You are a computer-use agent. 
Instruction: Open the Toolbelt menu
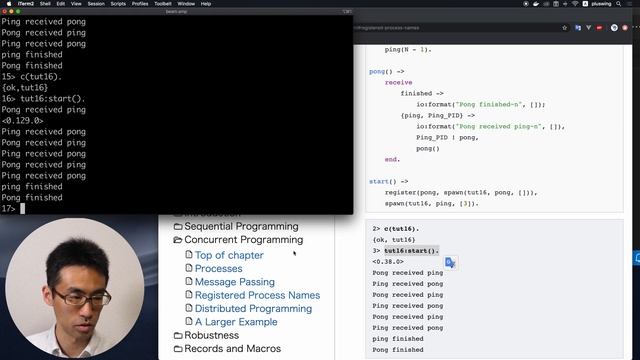point(162,4)
